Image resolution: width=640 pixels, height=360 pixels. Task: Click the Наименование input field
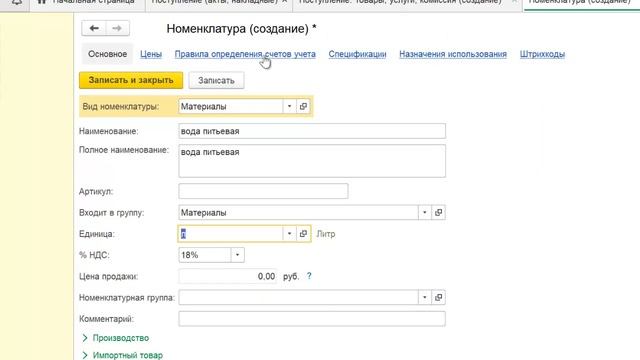tap(312, 131)
